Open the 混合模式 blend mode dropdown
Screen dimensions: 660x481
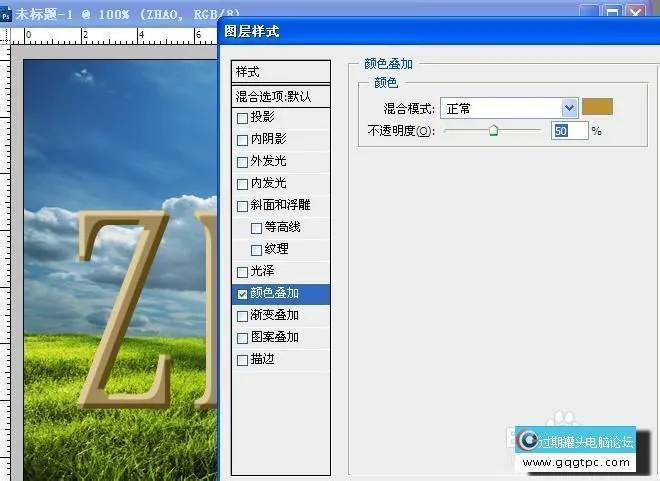pos(569,108)
